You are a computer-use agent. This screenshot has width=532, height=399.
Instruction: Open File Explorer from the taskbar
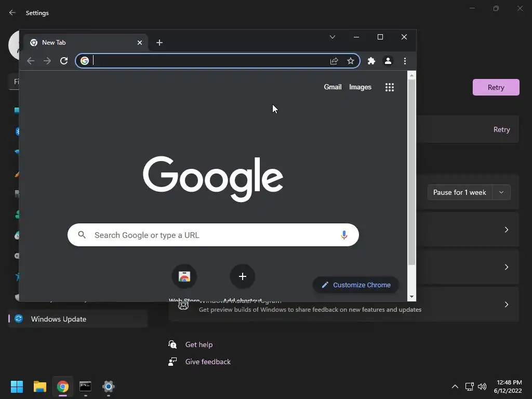[39, 387]
